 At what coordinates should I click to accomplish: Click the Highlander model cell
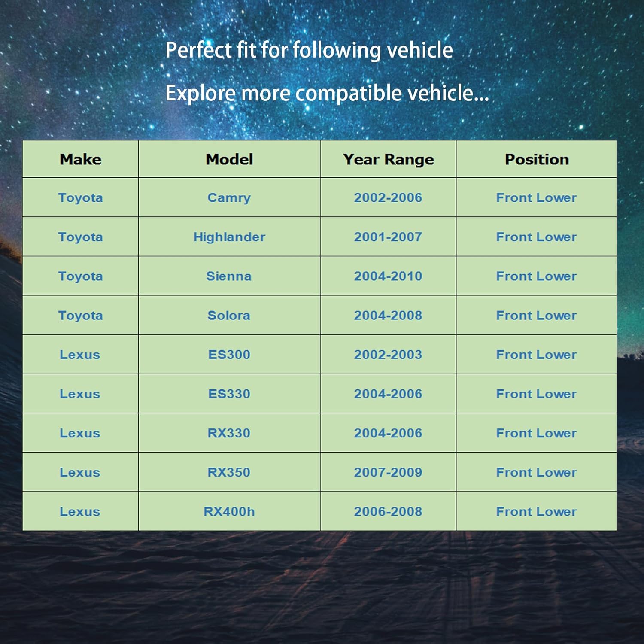point(229,237)
